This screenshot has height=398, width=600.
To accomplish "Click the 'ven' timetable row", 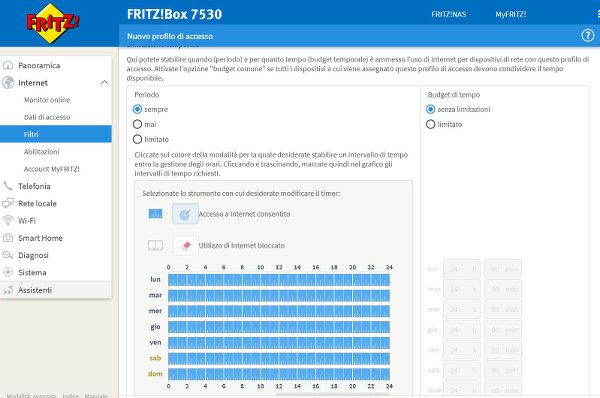I will [x=279, y=343].
